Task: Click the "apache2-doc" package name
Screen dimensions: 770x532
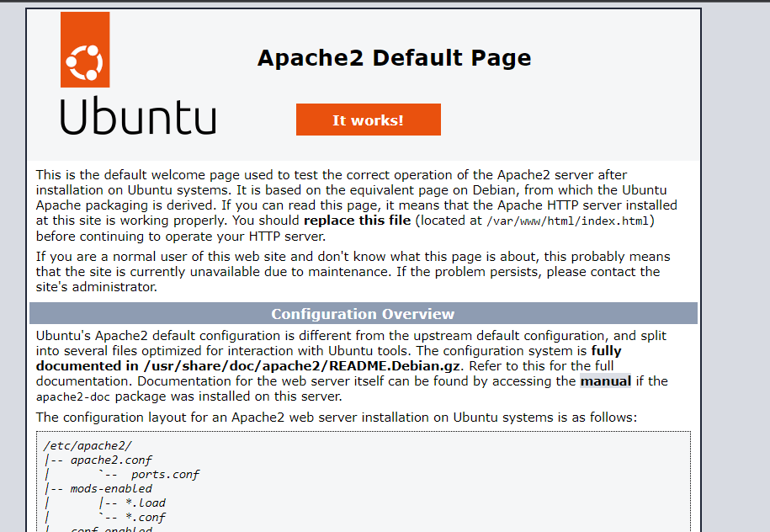Action: pyautogui.click(x=72, y=397)
